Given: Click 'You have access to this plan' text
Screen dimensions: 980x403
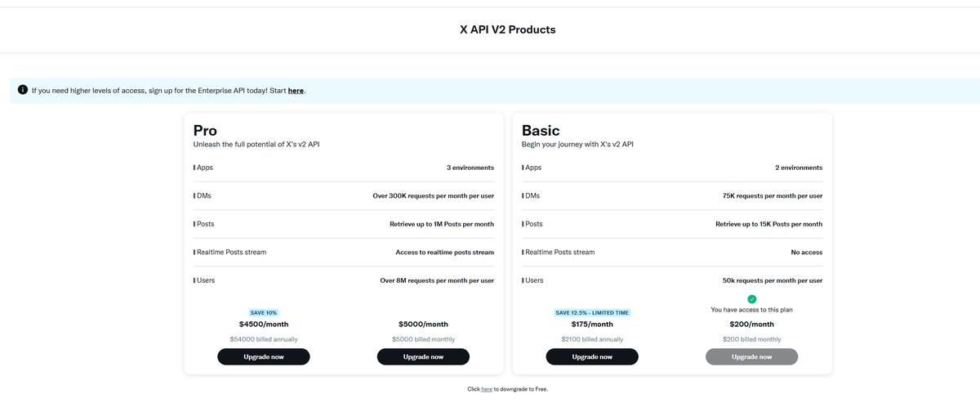Looking at the screenshot, I should tap(752, 310).
